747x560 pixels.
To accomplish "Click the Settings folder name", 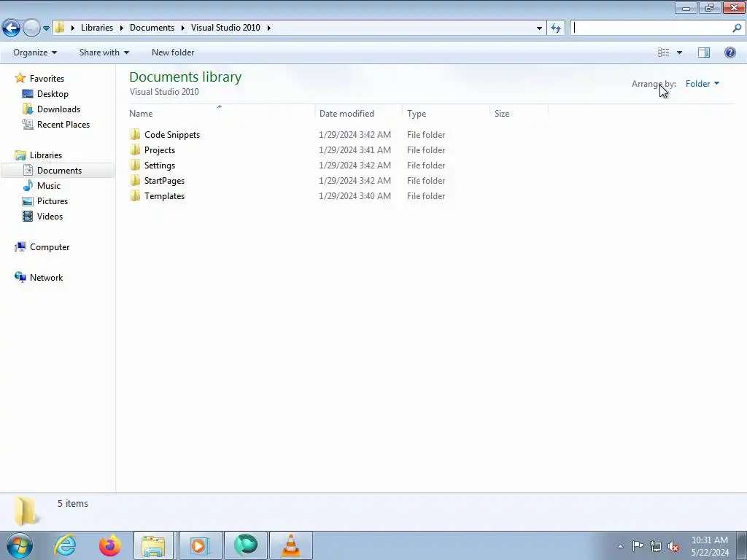I will click(160, 166).
